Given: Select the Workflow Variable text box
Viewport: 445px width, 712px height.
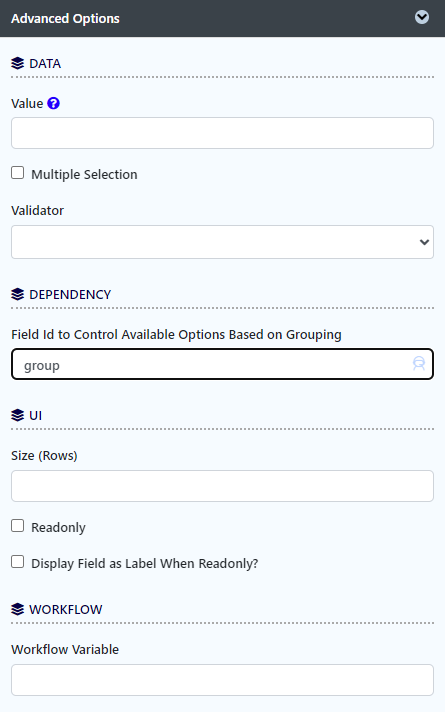Looking at the screenshot, I should (x=222, y=680).
